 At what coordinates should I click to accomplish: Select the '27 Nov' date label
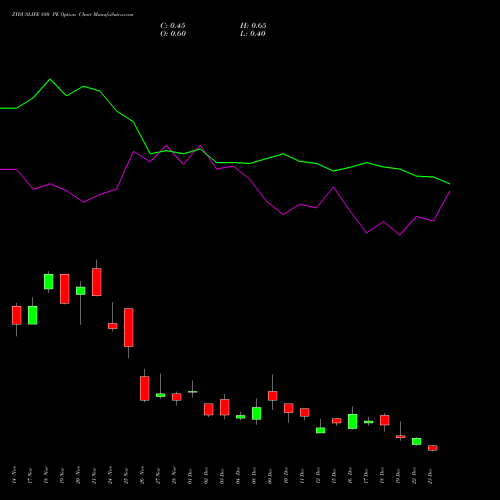click(158, 475)
